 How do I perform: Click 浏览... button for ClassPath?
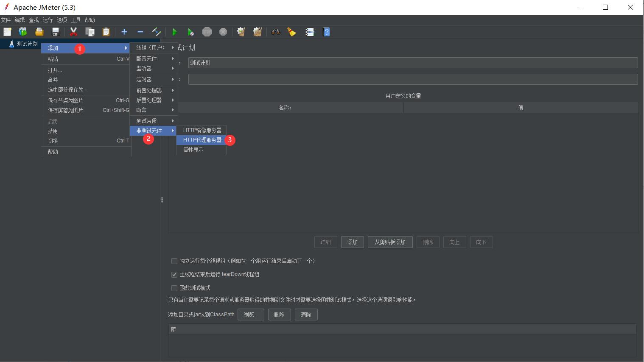(x=251, y=315)
